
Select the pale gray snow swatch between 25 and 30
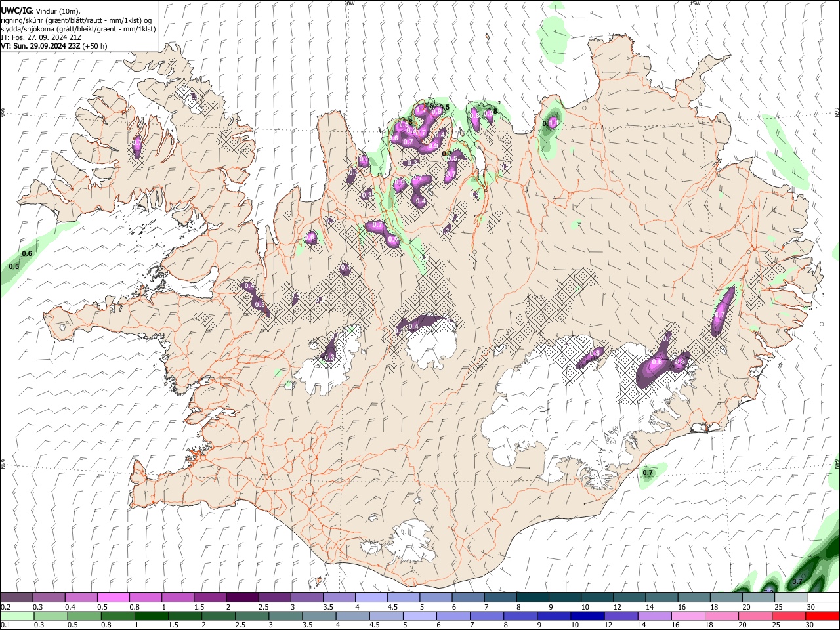click(791, 597)
